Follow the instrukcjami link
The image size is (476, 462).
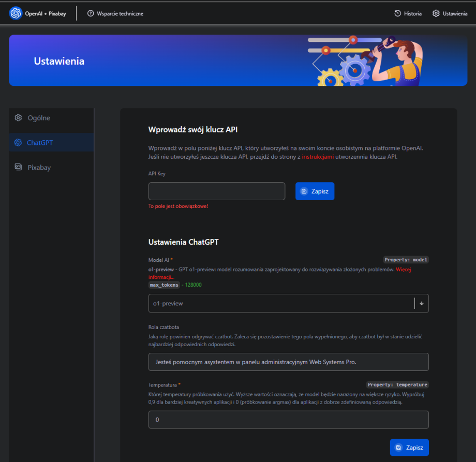[318, 157]
